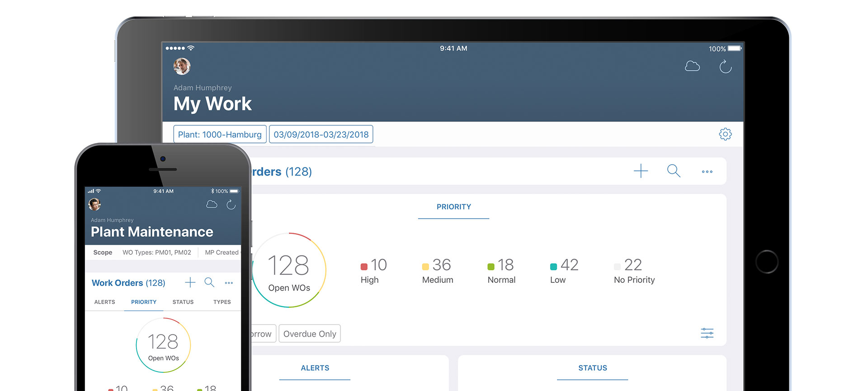Image resolution: width=868 pixels, height=391 pixels.
Task: Add a work order with iPad plus icon
Action: (641, 171)
